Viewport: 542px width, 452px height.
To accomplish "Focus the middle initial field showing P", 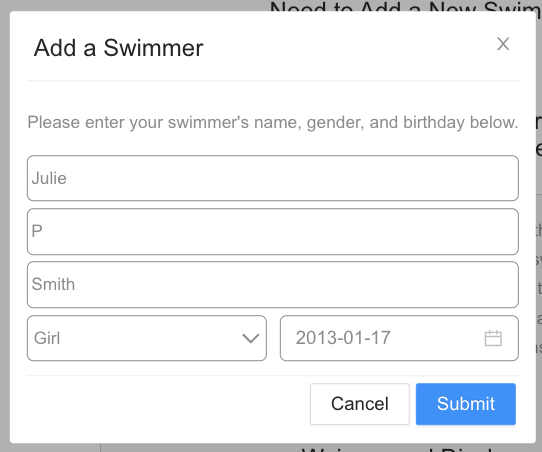I will [273, 232].
